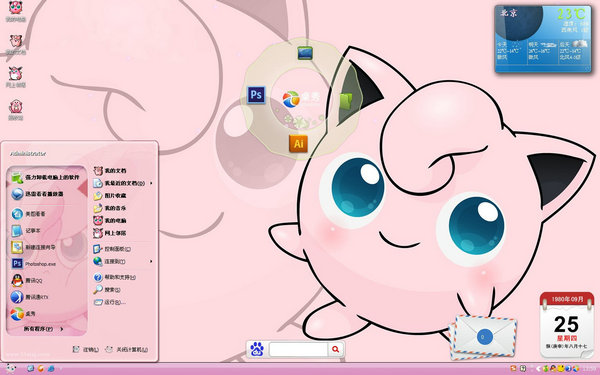Open Photoshop from the circular launcher
The height and width of the screenshot is (375, 600).
tap(256, 95)
